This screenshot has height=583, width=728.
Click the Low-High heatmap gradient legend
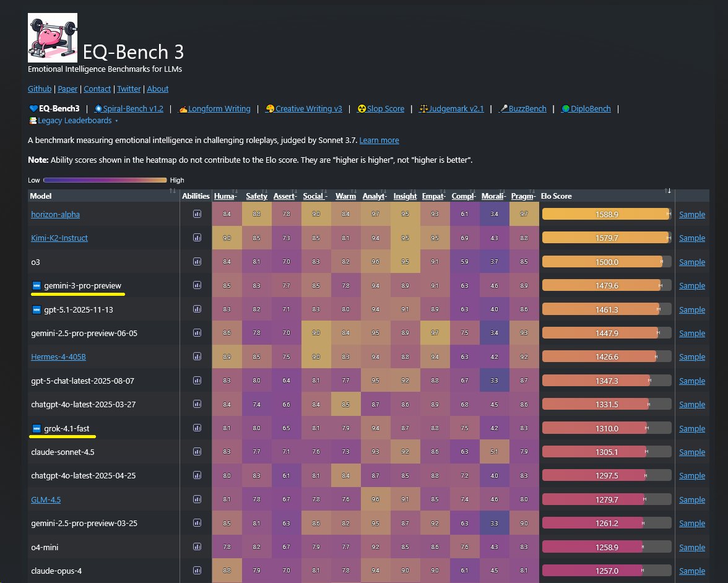[105, 180]
